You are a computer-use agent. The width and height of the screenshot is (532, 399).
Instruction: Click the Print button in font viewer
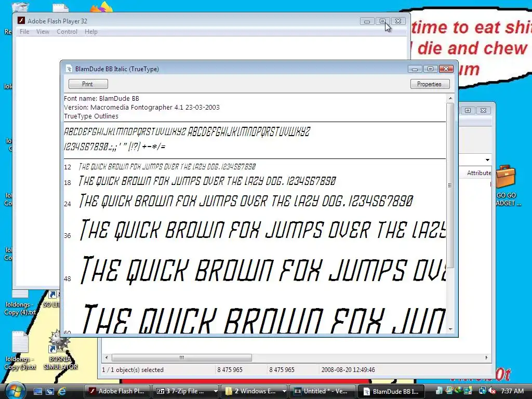pyautogui.click(x=88, y=84)
